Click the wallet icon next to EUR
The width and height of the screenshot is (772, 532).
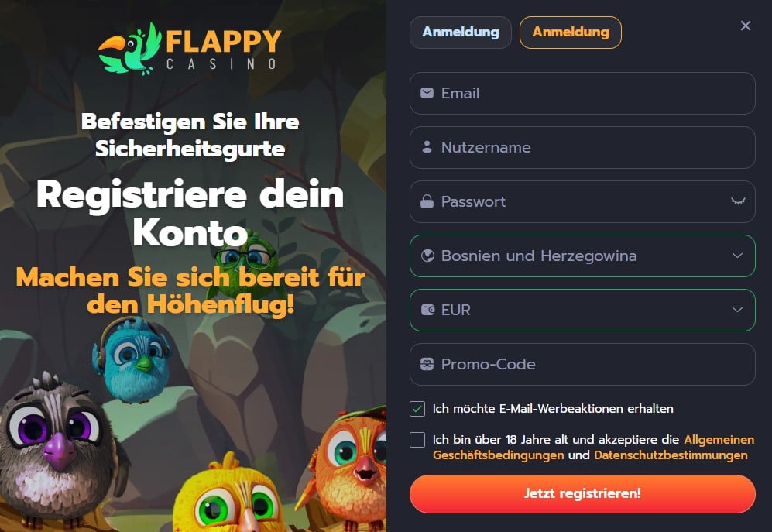pyautogui.click(x=427, y=310)
